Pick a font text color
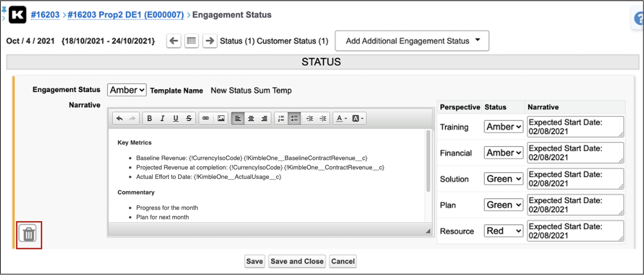644x275 pixels. (341, 118)
